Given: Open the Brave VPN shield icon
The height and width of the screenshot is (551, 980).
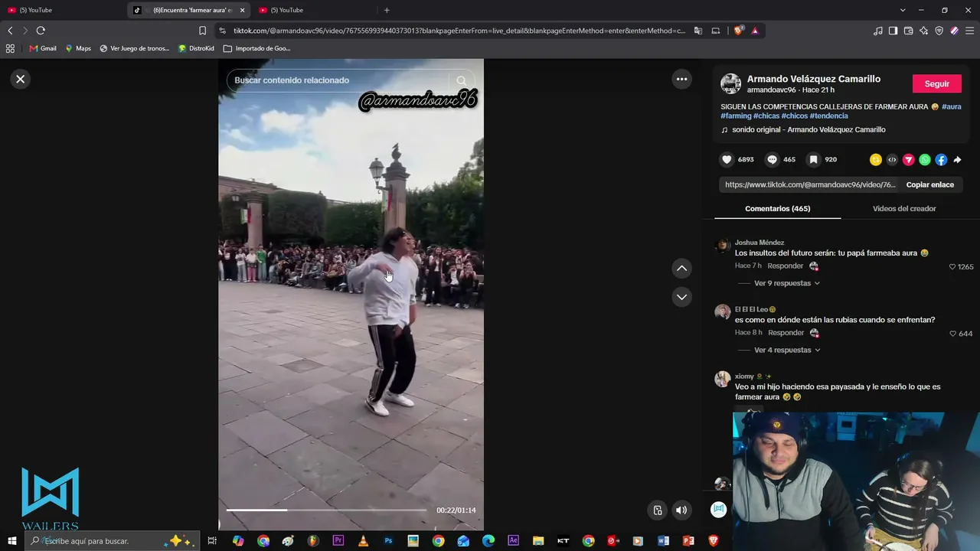Looking at the screenshot, I should (939, 31).
